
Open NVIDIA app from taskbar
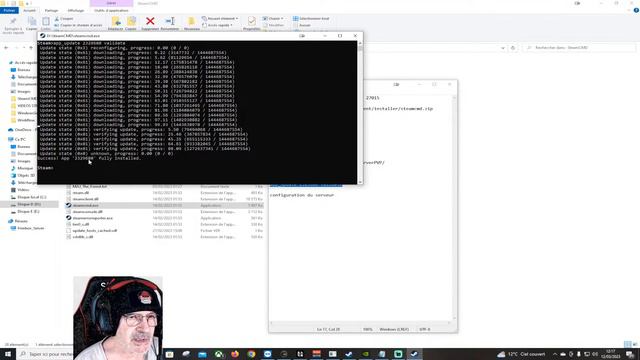tap(365, 354)
